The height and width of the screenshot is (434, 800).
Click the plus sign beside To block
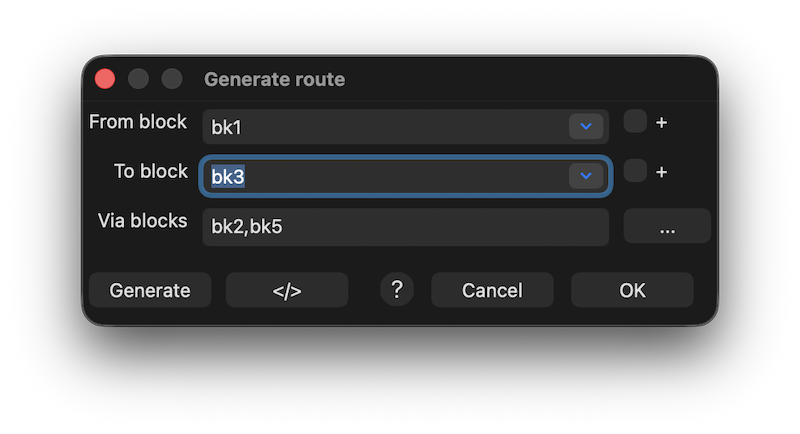click(661, 172)
